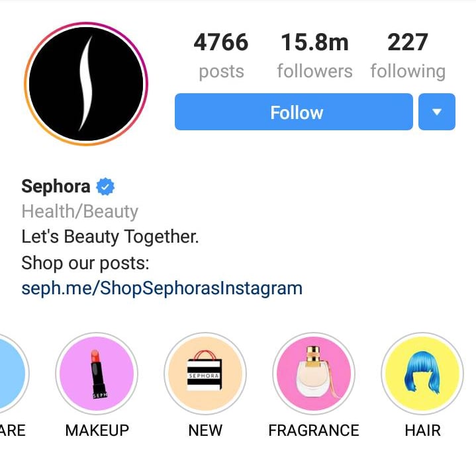Open the MAKEUP lipstick highlight

point(97,374)
